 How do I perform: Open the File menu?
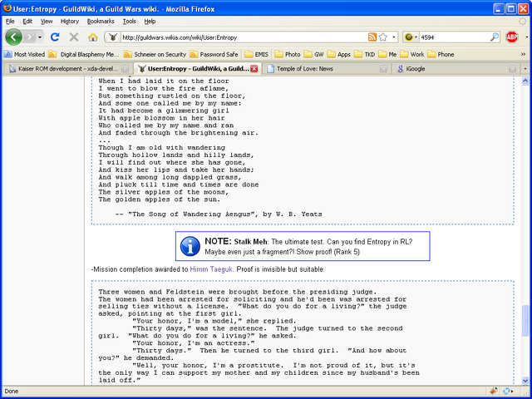(x=10, y=21)
